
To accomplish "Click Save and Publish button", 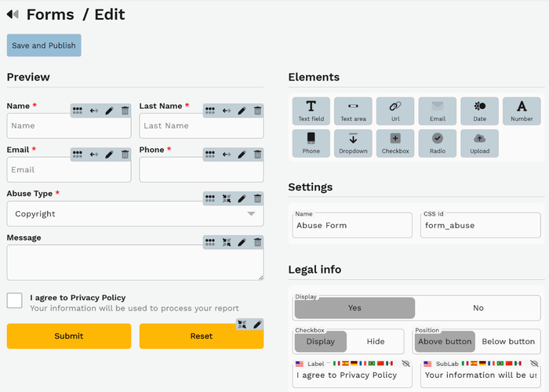I will (44, 45).
